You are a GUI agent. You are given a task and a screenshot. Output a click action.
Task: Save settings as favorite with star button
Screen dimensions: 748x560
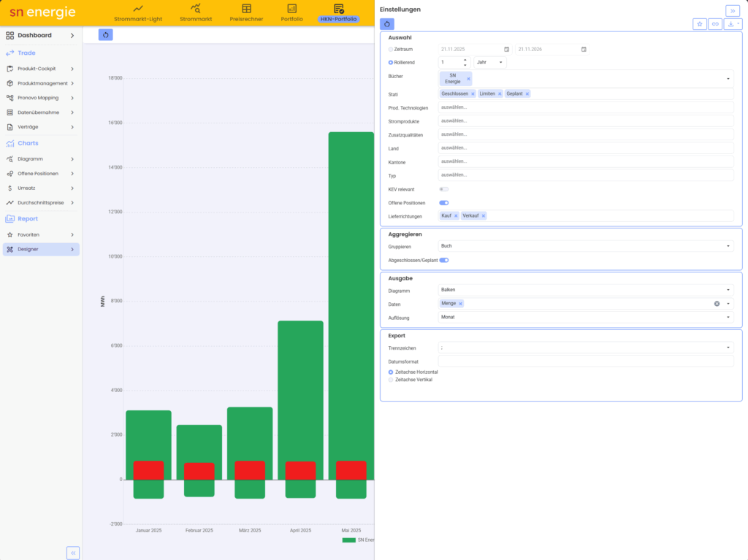tap(699, 24)
